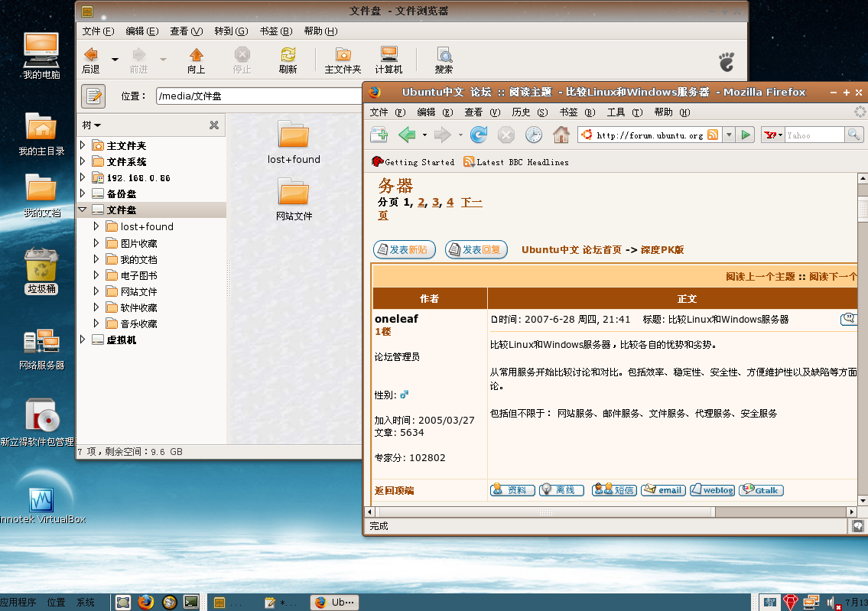Click the quote reply icon on post
Image resolution: width=868 pixels, height=611 pixels.
coord(848,320)
